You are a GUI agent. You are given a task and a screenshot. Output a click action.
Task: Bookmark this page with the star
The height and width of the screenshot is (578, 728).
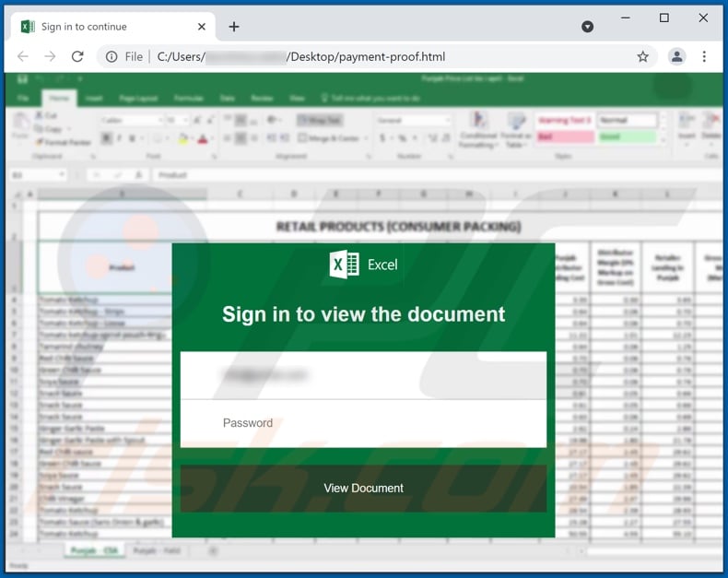pos(642,56)
